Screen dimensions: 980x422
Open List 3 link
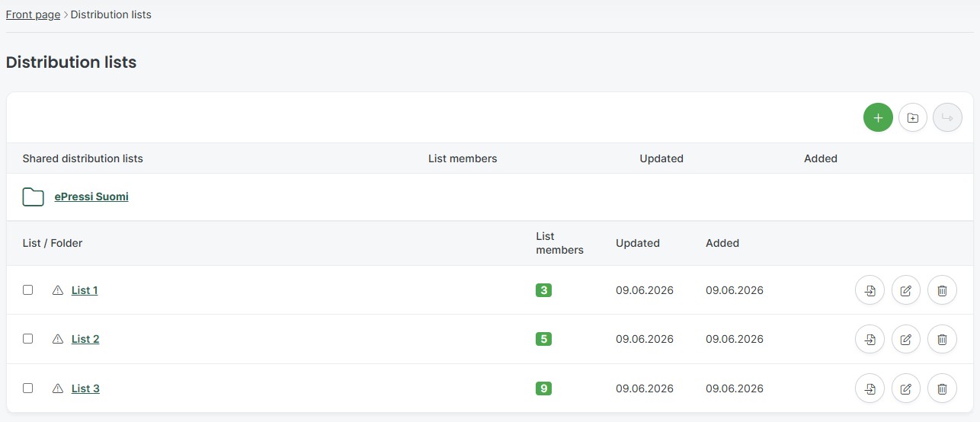coord(85,388)
